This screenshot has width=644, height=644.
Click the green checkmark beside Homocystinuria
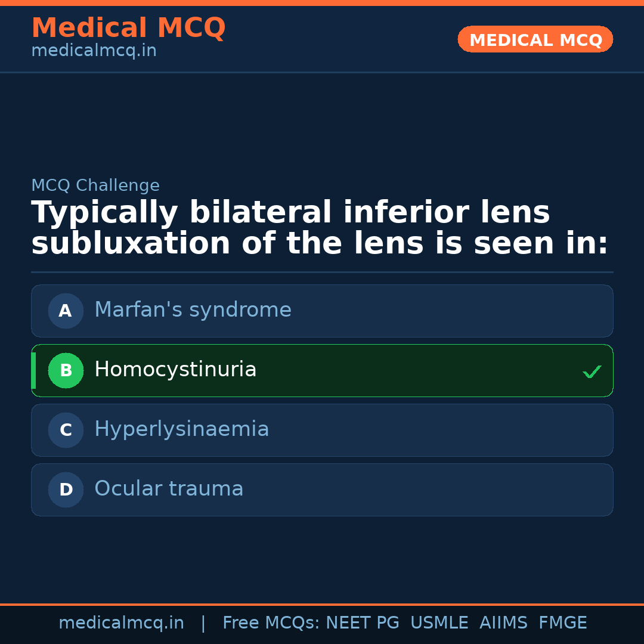[592, 371]
